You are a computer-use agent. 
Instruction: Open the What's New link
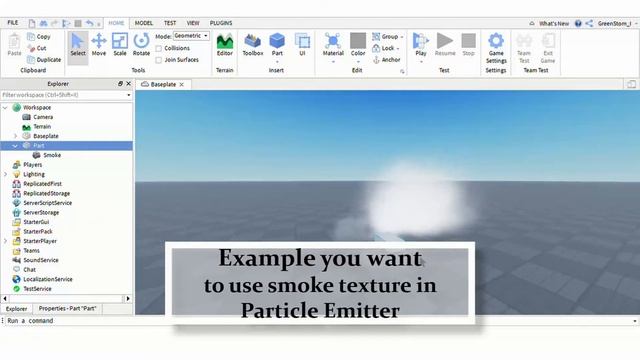553,24
